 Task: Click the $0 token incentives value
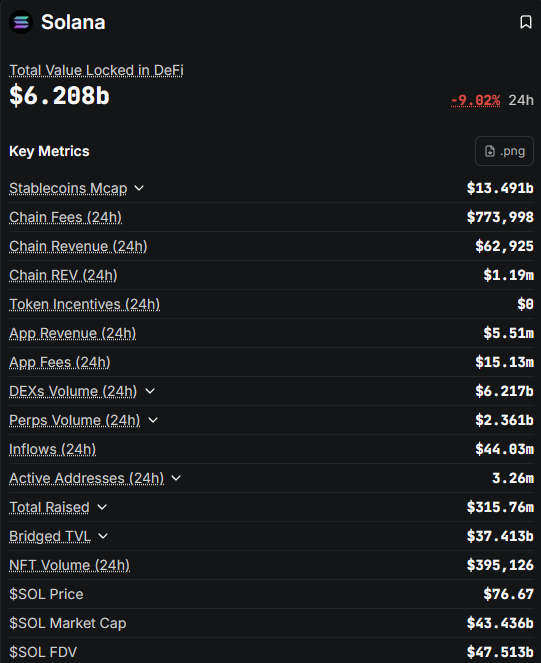click(525, 304)
